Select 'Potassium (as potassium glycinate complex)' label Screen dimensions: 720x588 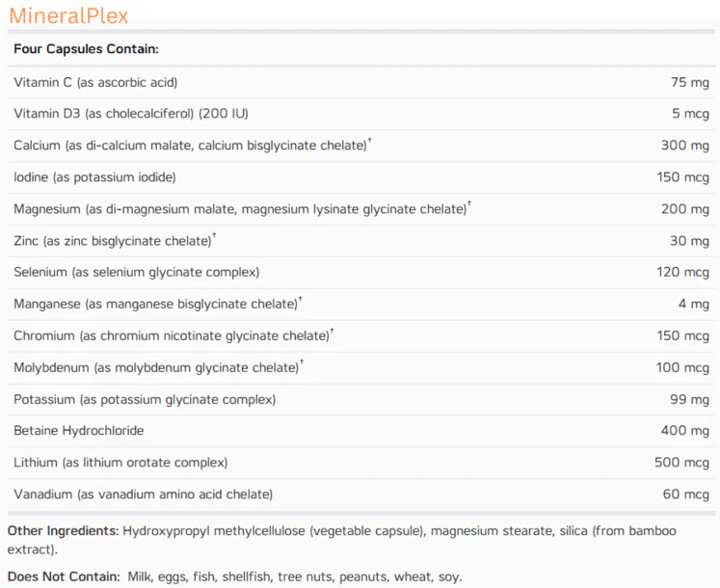[x=145, y=399]
